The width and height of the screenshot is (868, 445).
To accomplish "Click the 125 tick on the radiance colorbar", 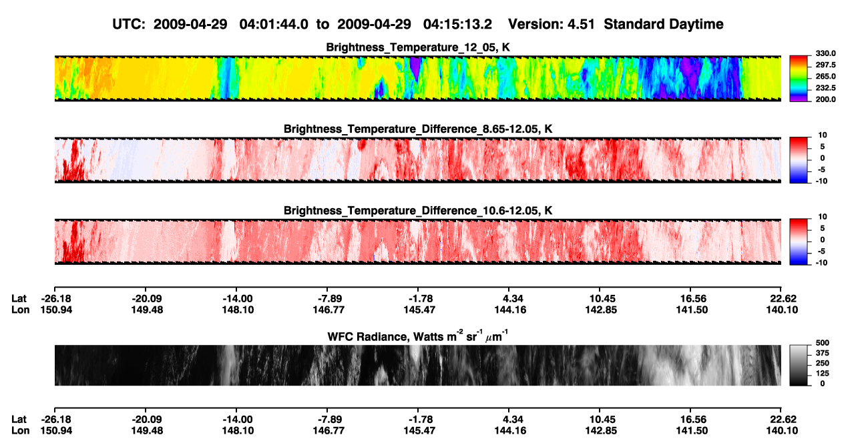I will pos(823,374).
